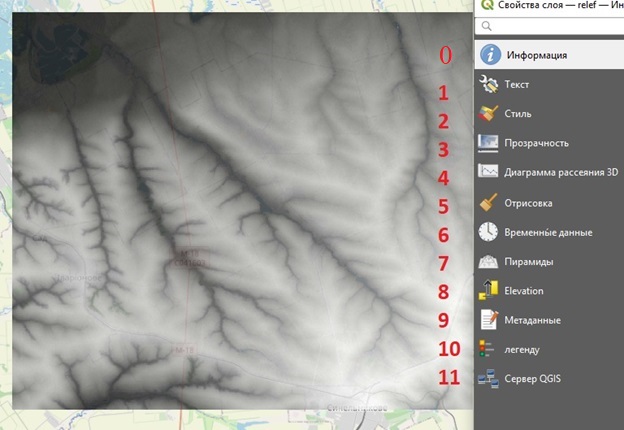Open the Информация tab
The height and width of the screenshot is (430, 624).
pyautogui.click(x=549, y=55)
